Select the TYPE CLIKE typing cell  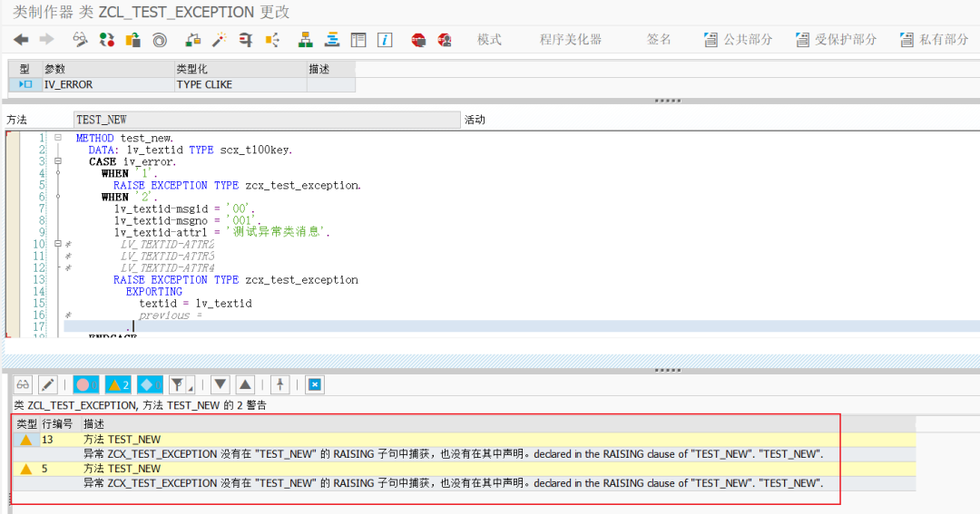pyautogui.click(x=240, y=84)
